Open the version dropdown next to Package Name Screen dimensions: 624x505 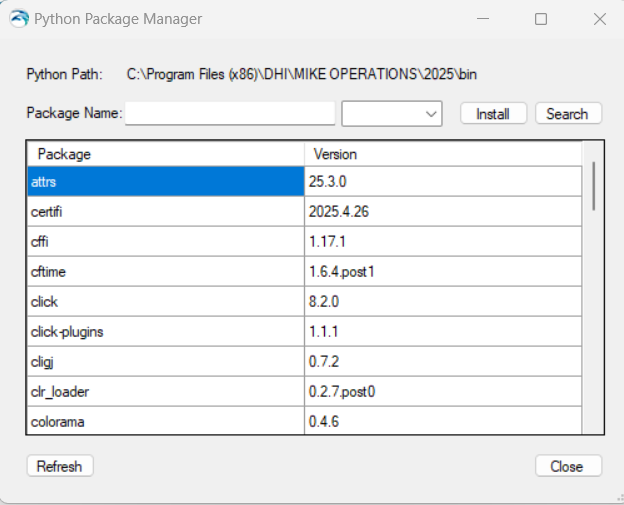click(392, 114)
